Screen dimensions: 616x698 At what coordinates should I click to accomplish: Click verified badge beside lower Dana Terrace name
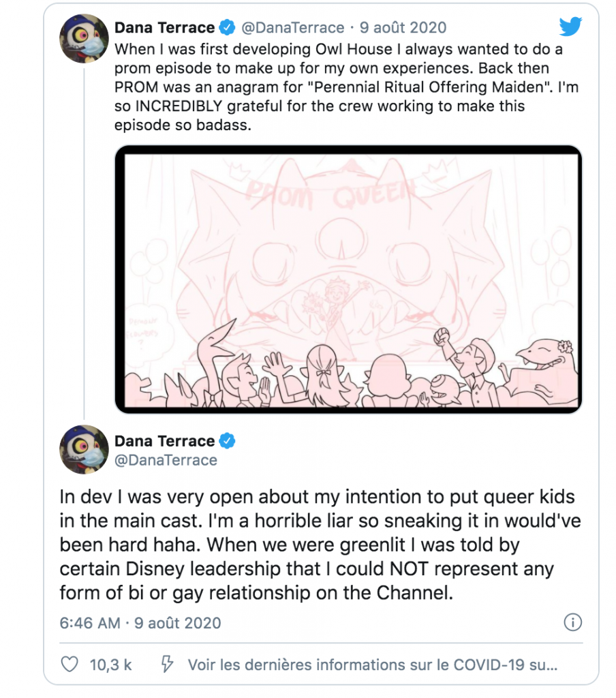click(x=227, y=441)
